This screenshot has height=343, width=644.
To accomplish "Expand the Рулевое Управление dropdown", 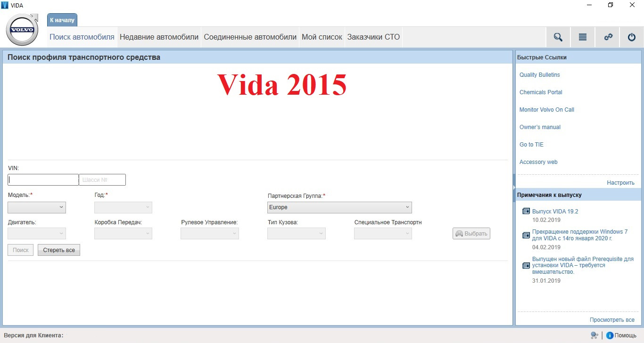I will pyautogui.click(x=210, y=234).
